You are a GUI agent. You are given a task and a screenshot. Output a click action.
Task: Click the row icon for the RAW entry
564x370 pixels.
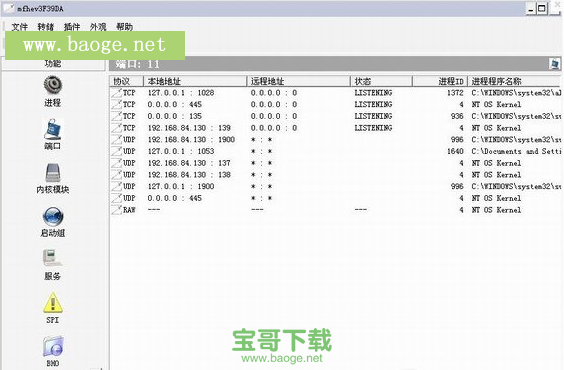pyautogui.click(x=117, y=210)
